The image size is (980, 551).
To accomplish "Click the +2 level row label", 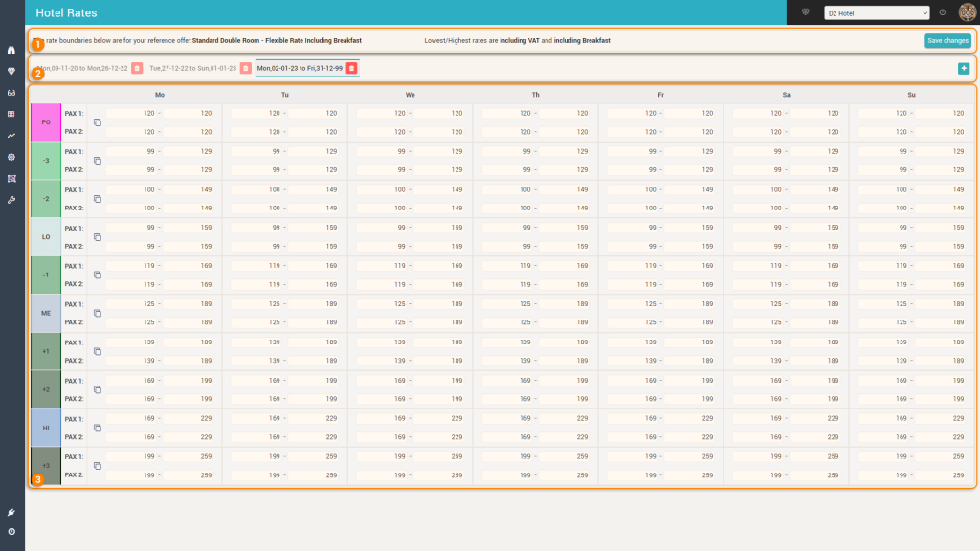I will [x=46, y=389].
